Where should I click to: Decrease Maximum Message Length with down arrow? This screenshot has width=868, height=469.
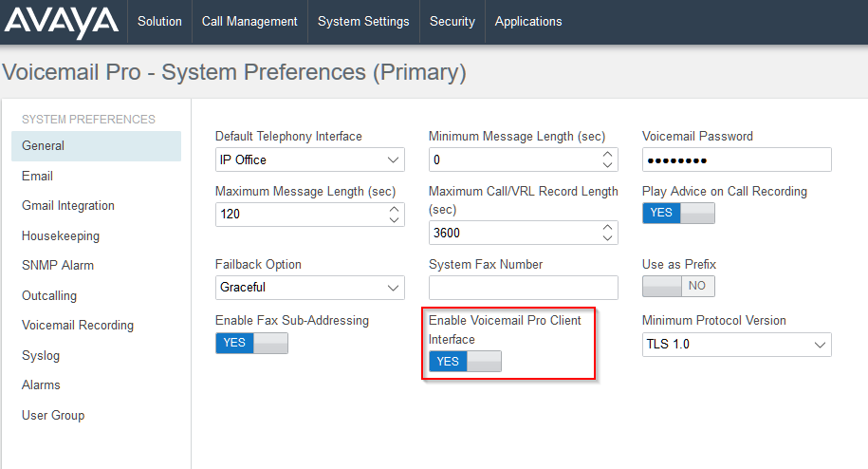(x=394, y=220)
